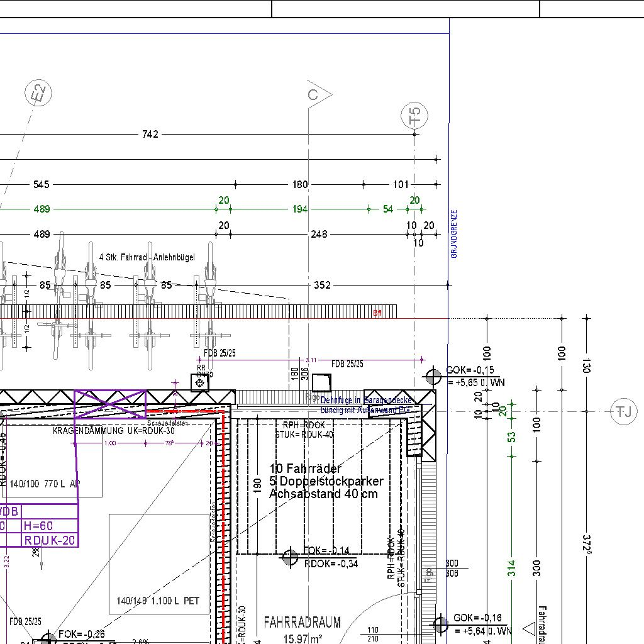The image size is (644, 644).
Task: Click the KRAGENDÄMMUNG UK=RDUK-30 label
Action: 113,431
